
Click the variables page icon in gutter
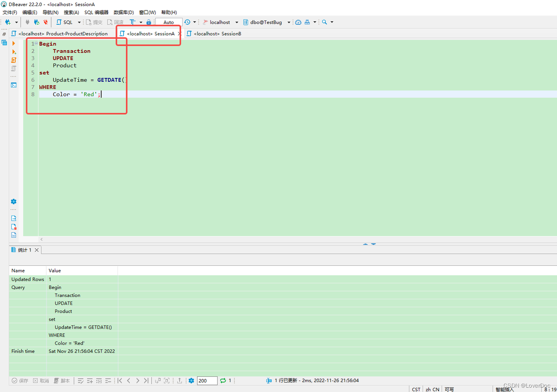click(13, 235)
